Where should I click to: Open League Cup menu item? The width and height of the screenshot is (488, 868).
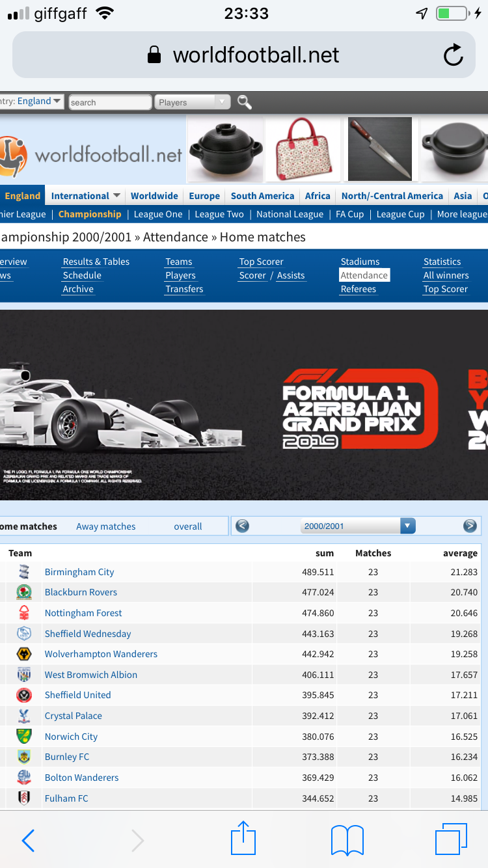(x=400, y=214)
